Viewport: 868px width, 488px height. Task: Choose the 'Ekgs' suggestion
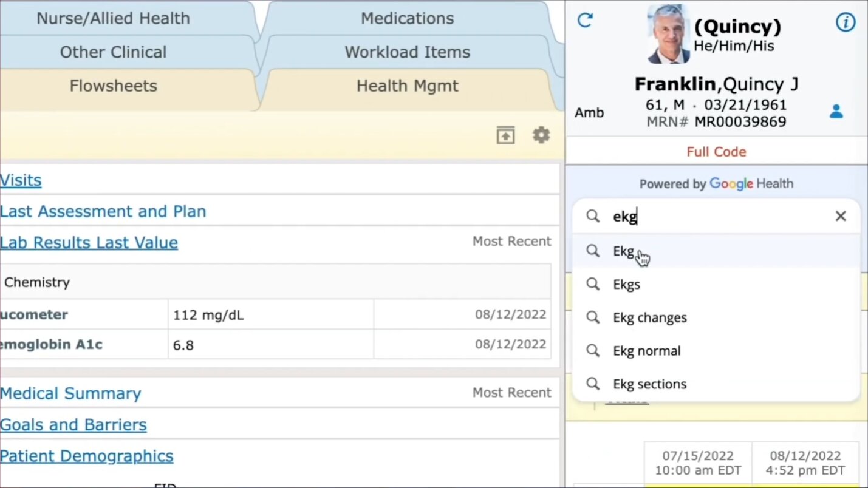coord(626,285)
